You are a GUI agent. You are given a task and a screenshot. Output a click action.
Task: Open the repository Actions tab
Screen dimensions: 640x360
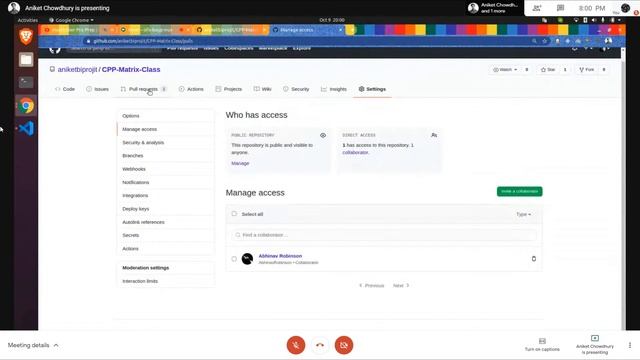(191, 89)
